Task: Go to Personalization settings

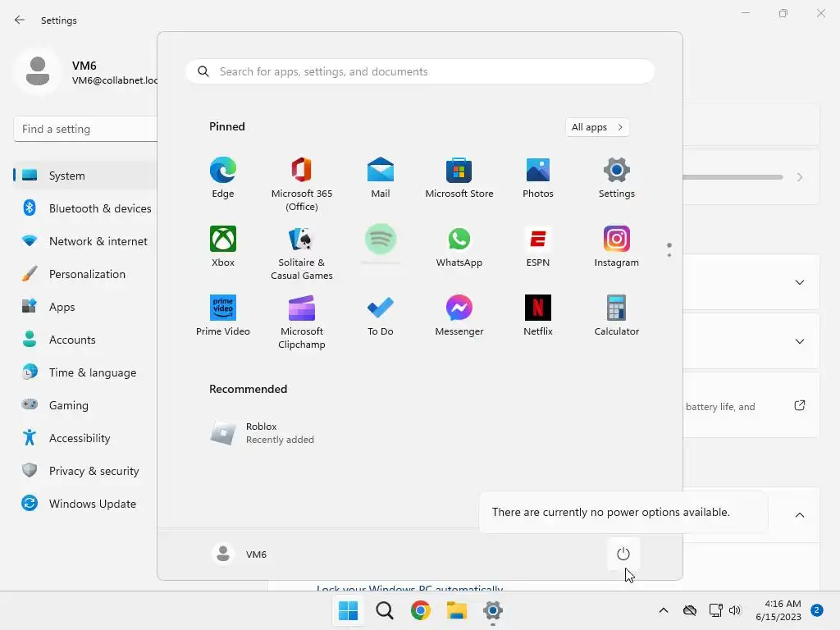Action: point(85,274)
